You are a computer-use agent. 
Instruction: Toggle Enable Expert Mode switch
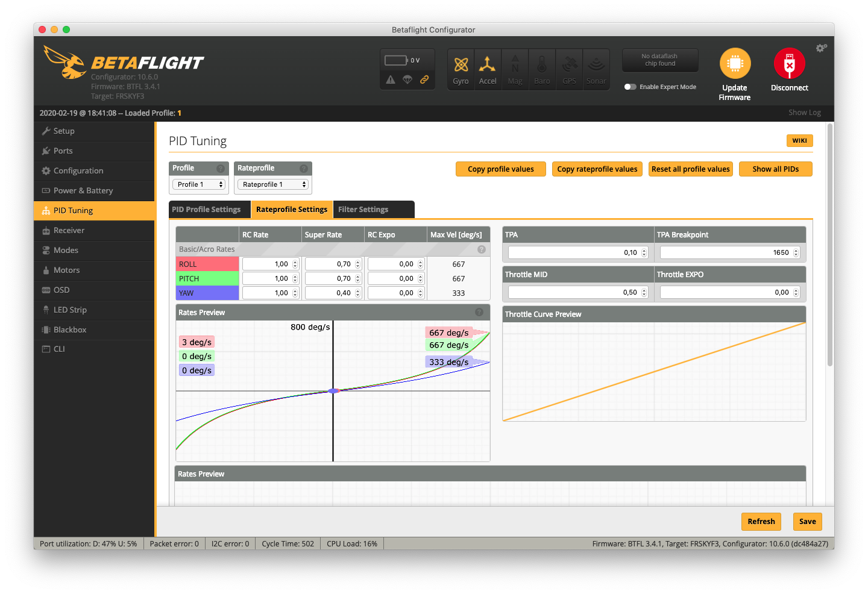pyautogui.click(x=631, y=87)
